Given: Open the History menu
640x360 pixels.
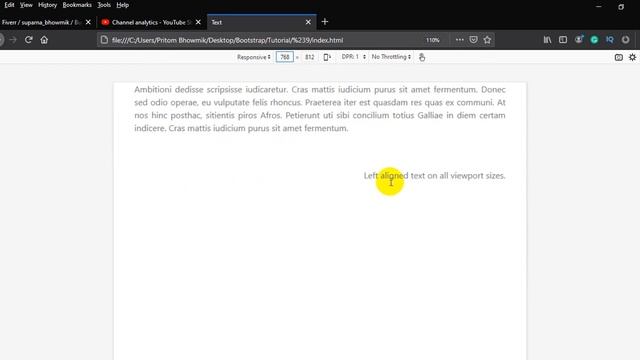Looking at the screenshot, I should coord(47,5).
